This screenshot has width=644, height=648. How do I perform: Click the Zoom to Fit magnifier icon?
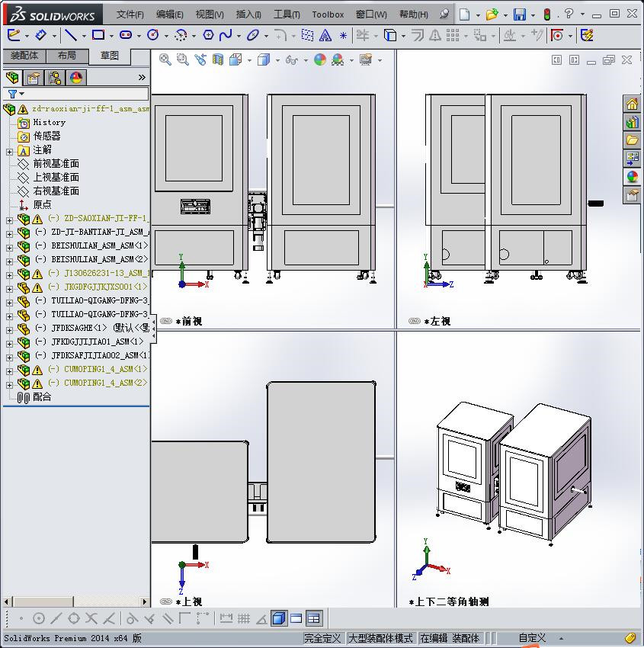165,59
